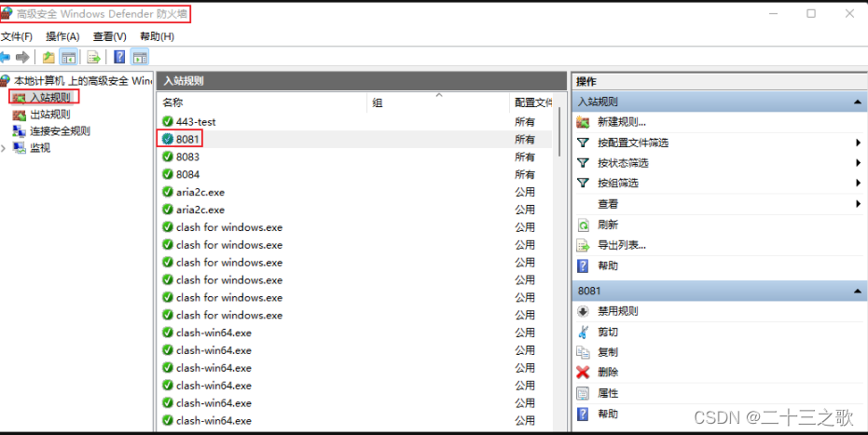Expand 按组筛选 submenu arrow
The width and height of the screenshot is (868, 435).
coord(858,183)
